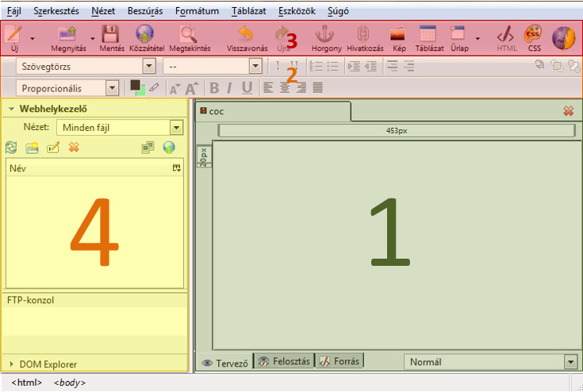The height and width of the screenshot is (392, 583).
Task: Click the Visszavonás undo icon
Action: pyautogui.click(x=247, y=36)
